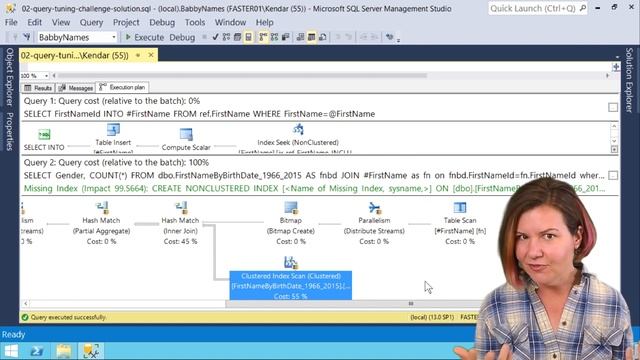This screenshot has height=360, width=640.
Task: Click the Missing Index green text
Action: pos(314,189)
